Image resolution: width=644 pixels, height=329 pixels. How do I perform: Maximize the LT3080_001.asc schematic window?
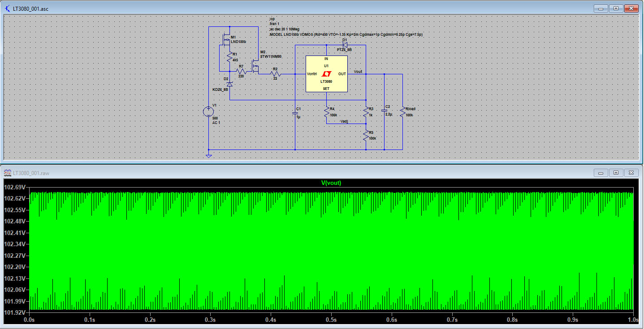616,9
